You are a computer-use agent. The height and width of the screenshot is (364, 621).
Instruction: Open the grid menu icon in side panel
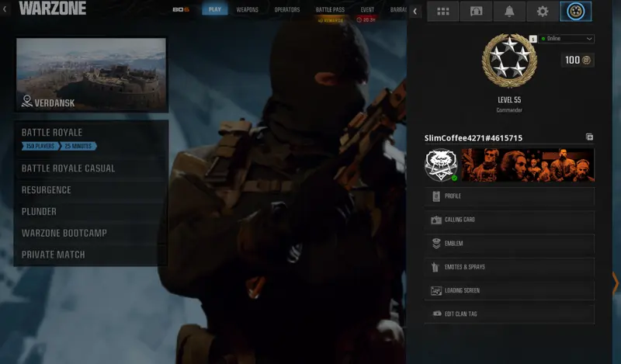point(443,12)
